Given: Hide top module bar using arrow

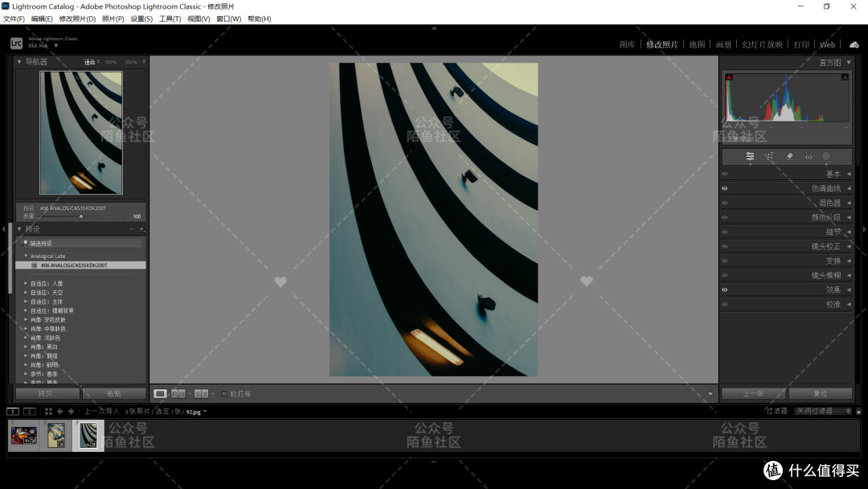Looking at the screenshot, I should click(434, 27).
